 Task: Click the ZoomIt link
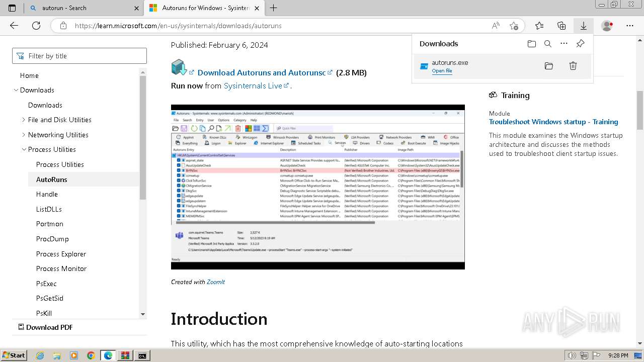click(216, 282)
